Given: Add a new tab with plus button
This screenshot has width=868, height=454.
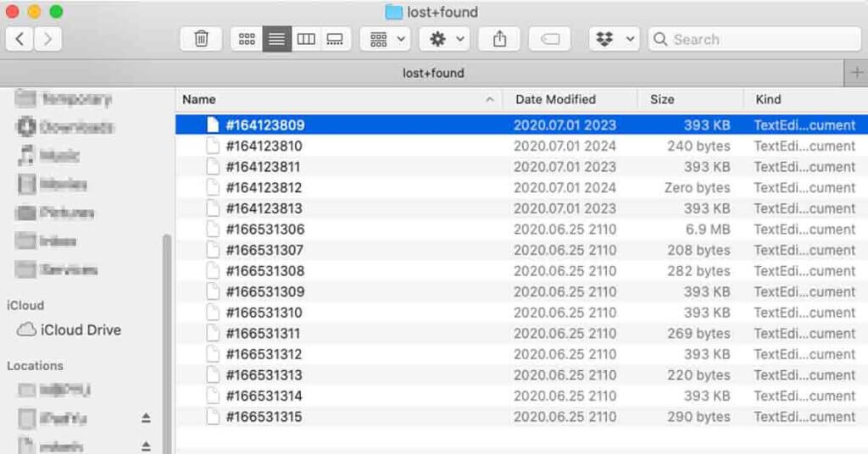Looking at the screenshot, I should pyautogui.click(x=857, y=74).
